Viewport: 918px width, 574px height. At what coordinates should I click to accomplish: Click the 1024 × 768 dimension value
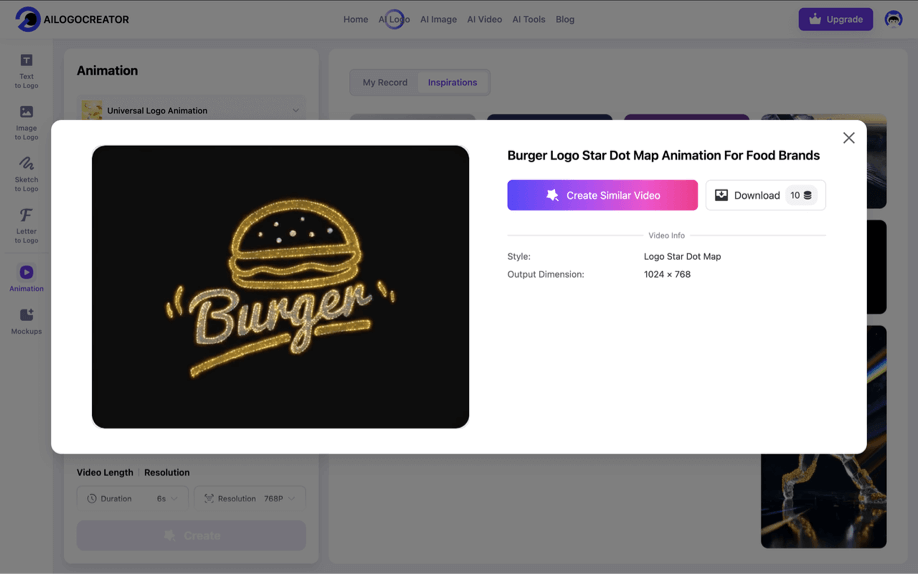click(x=667, y=274)
